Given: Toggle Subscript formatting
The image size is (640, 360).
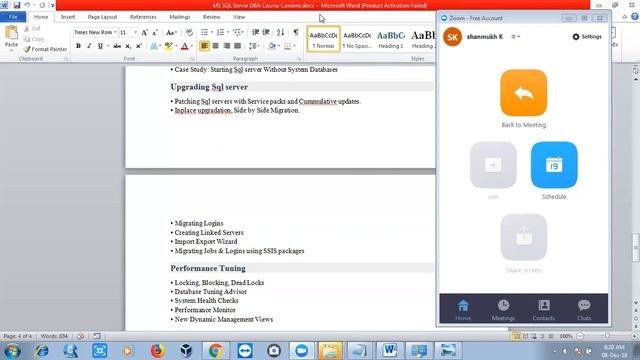Looking at the screenshot, I should (x=128, y=46).
